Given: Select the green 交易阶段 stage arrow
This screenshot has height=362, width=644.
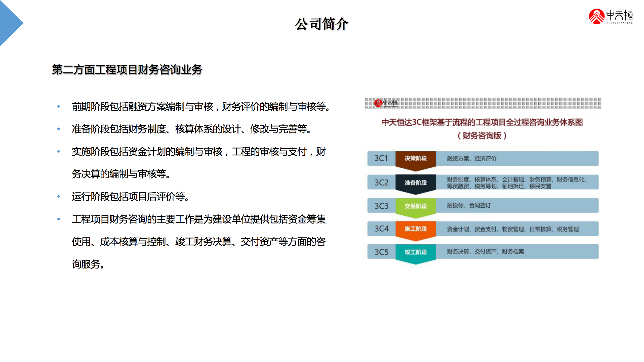Looking at the screenshot, I should click(415, 206).
